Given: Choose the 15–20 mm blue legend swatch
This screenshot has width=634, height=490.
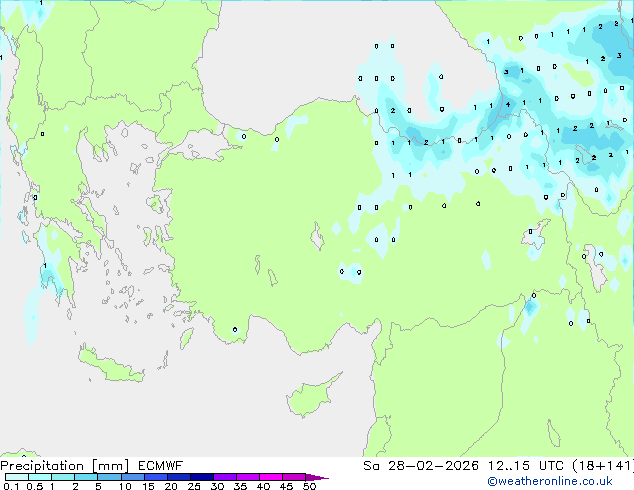Looking at the screenshot, I should pos(155,477).
